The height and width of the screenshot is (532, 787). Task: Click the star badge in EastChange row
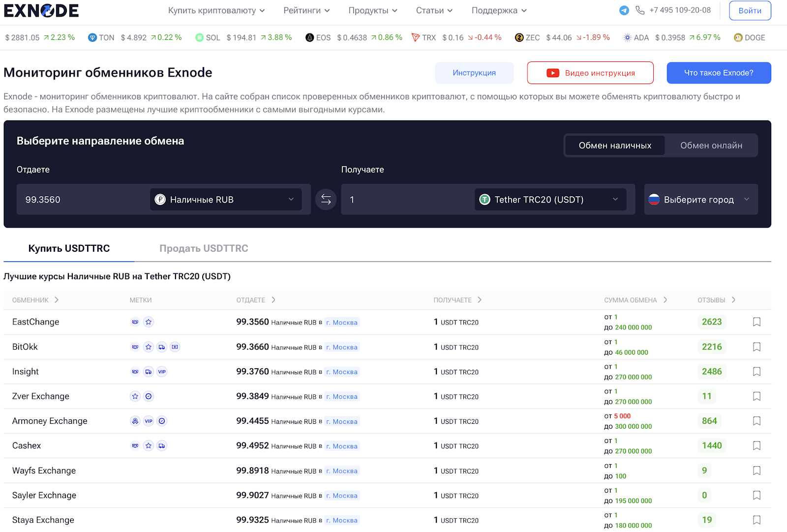pos(149,322)
